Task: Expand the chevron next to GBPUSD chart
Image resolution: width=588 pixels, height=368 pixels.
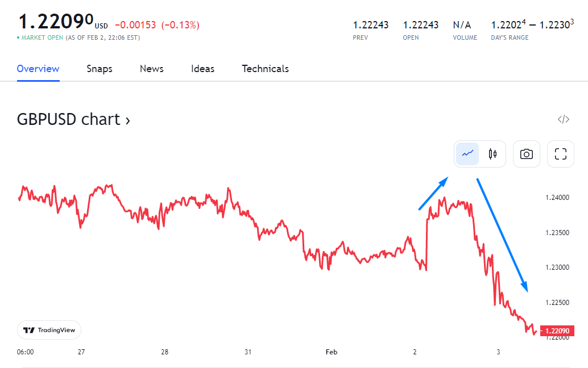Action: pos(127,120)
